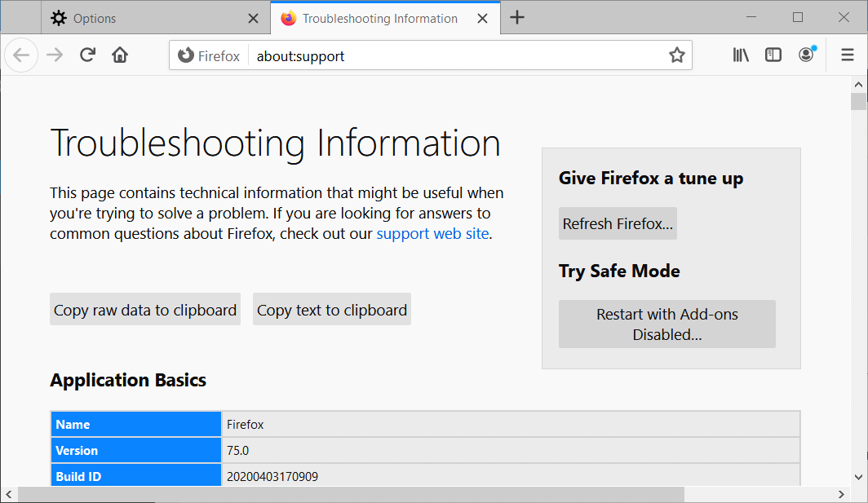Click the forward navigation arrow

(x=55, y=55)
